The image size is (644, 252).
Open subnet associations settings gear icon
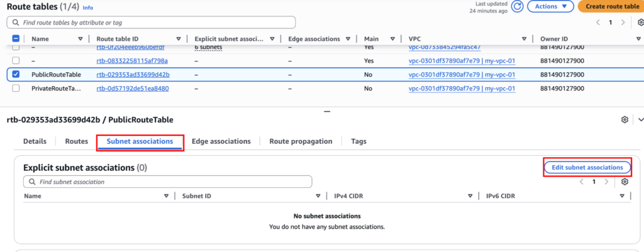tap(625, 182)
